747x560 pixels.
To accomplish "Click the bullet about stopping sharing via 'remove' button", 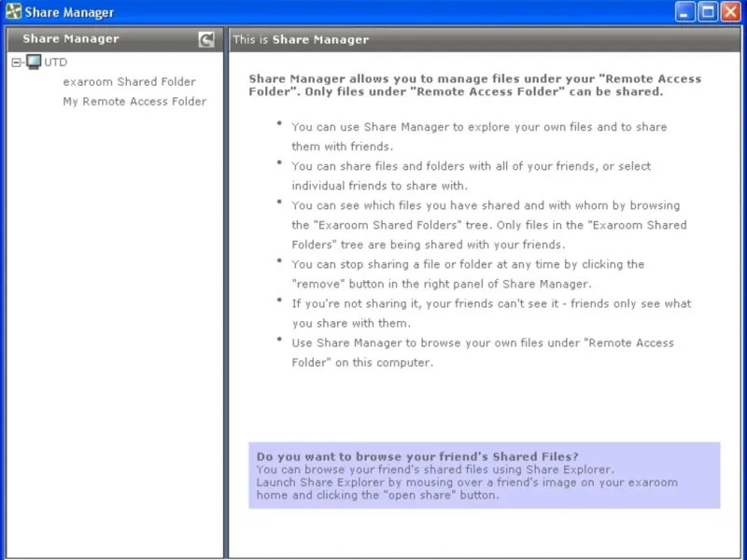I will tap(468, 273).
